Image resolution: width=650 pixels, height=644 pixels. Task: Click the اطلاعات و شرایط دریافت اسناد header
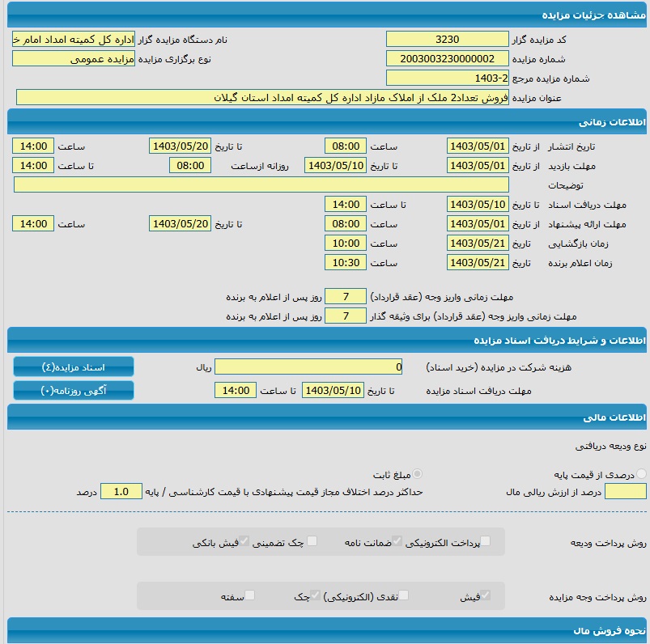[x=327, y=340]
